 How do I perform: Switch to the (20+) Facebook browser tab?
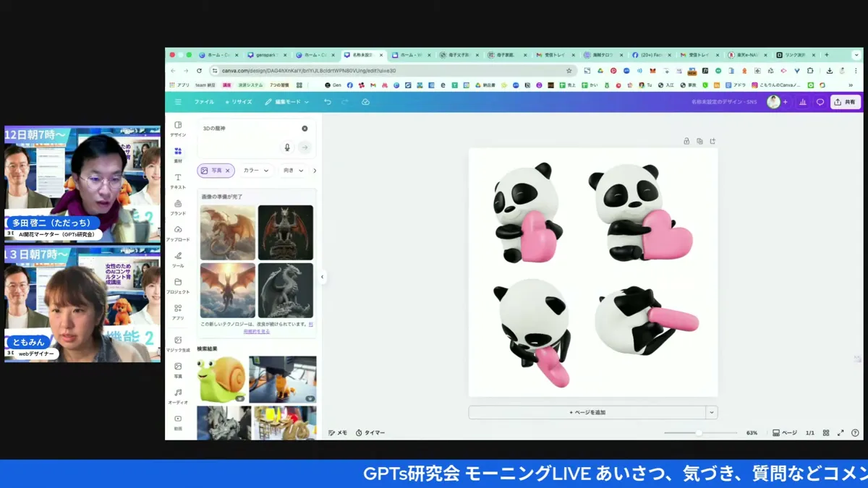pyautogui.click(x=651, y=55)
